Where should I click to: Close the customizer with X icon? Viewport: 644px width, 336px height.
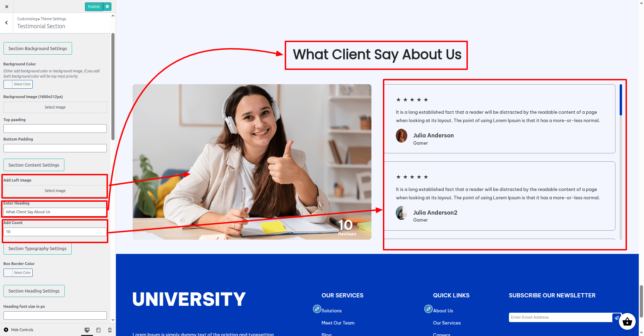[7, 7]
